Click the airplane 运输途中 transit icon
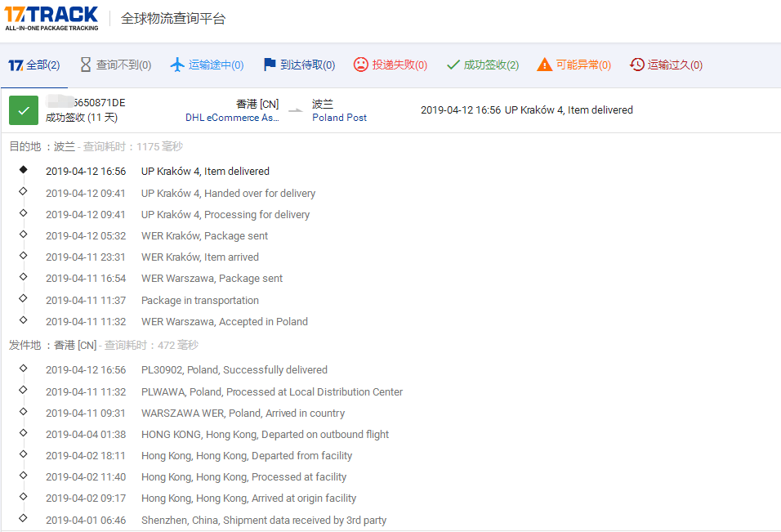 (x=178, y=64)
